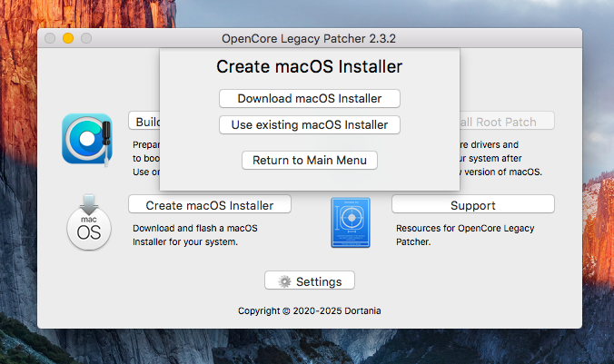This screenshot has width=614, height=364.
Task: Click the partially hidden Build button
Action: click(144, 121)
